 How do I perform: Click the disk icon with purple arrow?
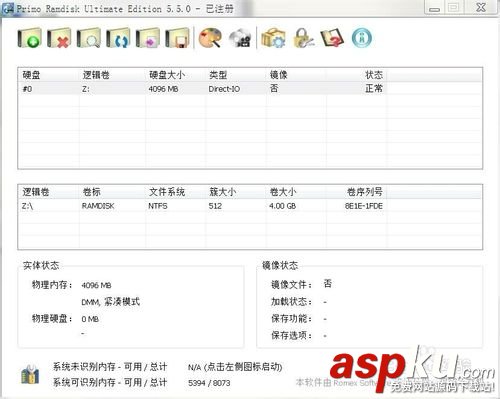pos(147,38)
